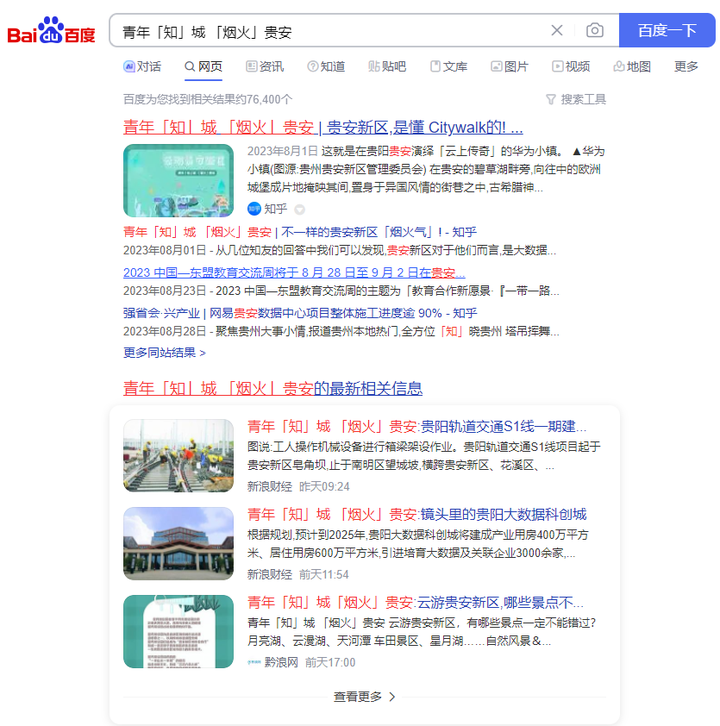Switch to the 文库 tab

(448, 67)
